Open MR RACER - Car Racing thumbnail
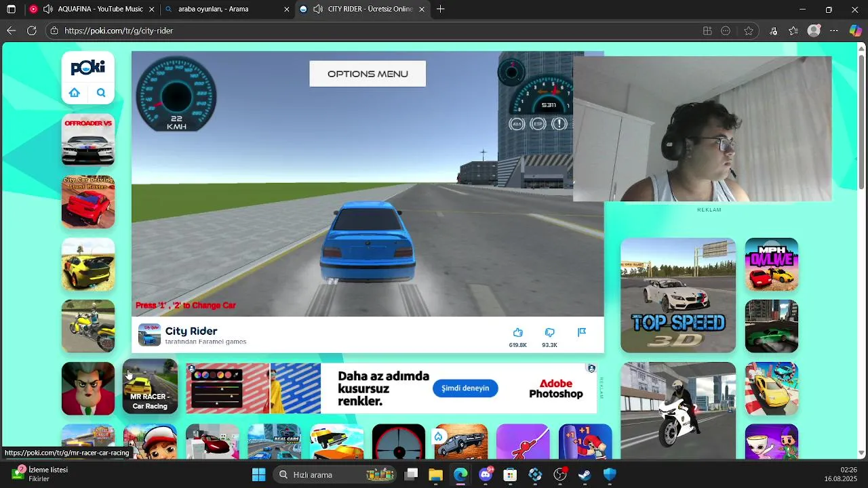 click(150, 388)
